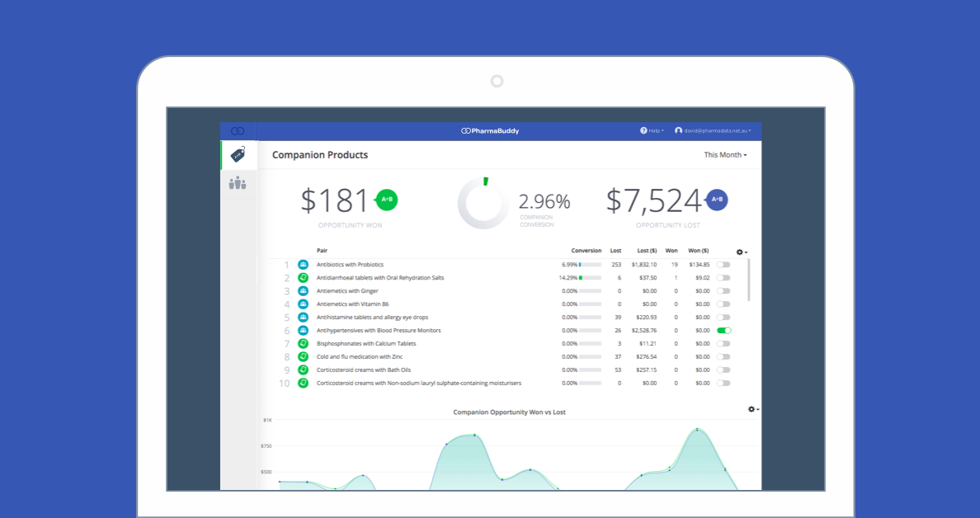The height and width of the screenshot is (518, 980).
Task: Enable toggle for Antiemetics with Vitamin B6
Action: (723, 304)
